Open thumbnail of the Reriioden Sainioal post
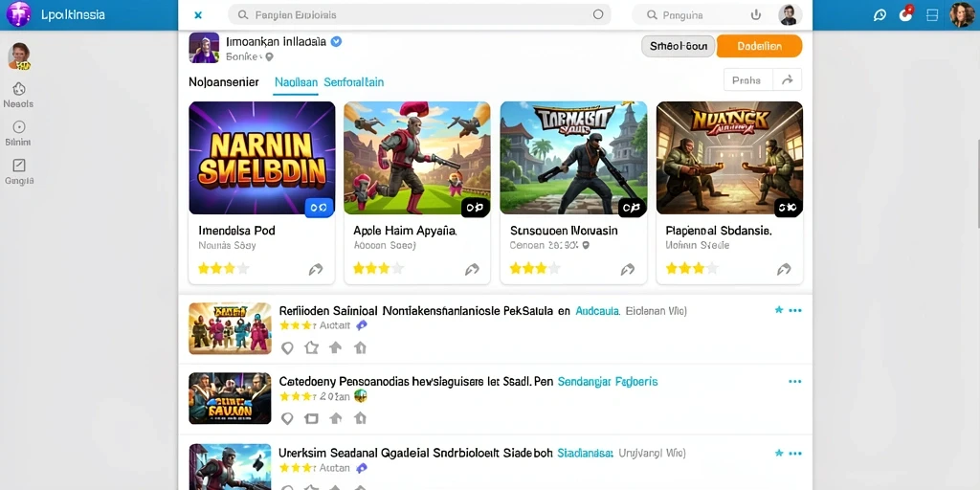The height and width of the screenshot is (490, 980). coord(230,328)
